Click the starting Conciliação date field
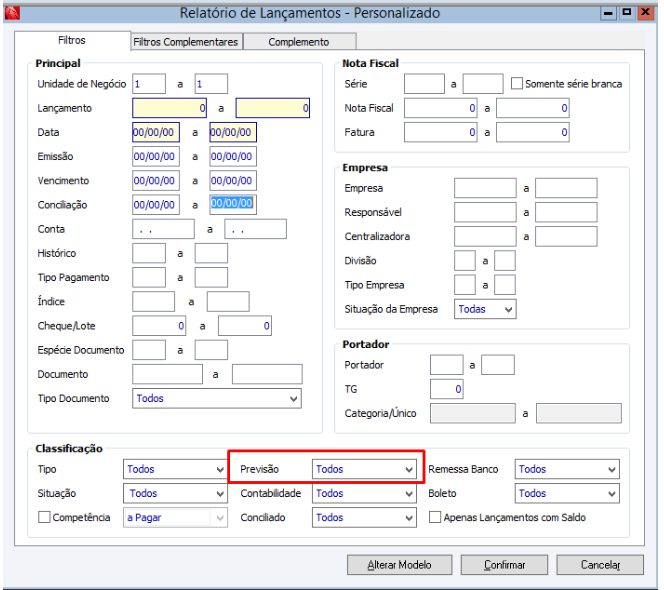664x590 pixels. 156,205
